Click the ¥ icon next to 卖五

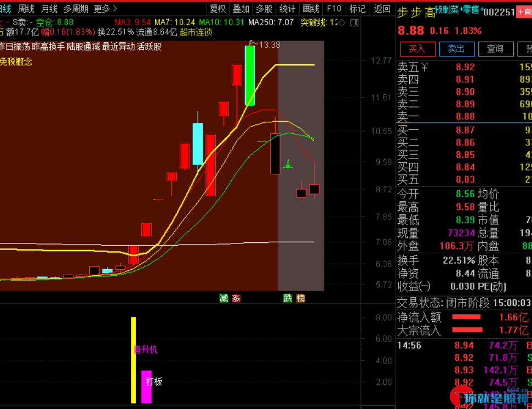tap(424, 67)
